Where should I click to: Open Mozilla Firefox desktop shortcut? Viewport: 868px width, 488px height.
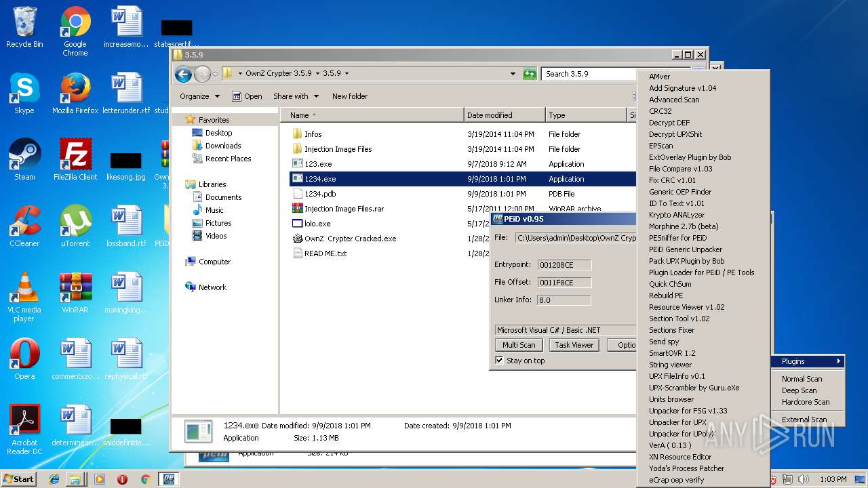pyautogui.click(x=75, y=93)
